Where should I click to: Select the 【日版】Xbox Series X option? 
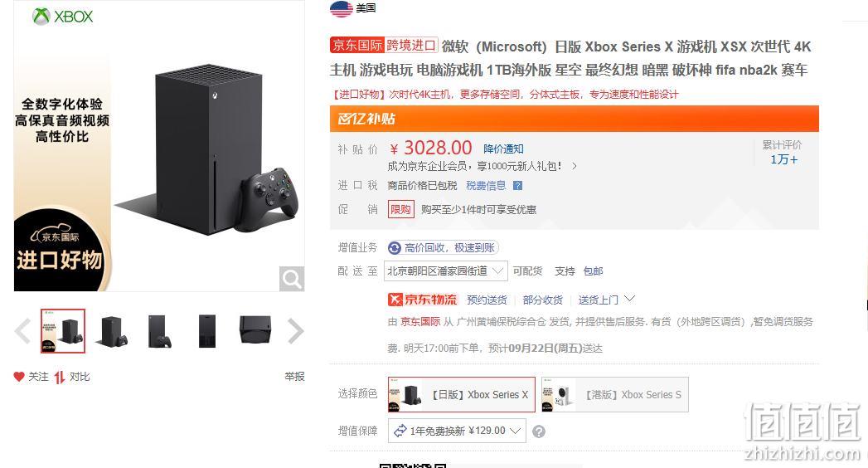[462, 394]
